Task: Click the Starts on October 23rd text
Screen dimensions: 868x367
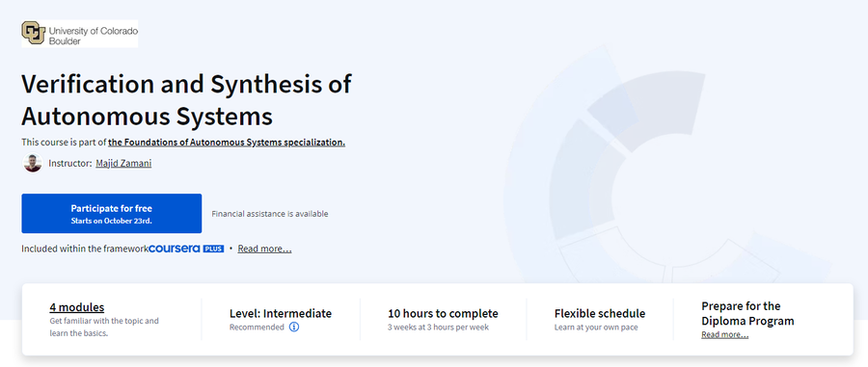Action: 111,221
